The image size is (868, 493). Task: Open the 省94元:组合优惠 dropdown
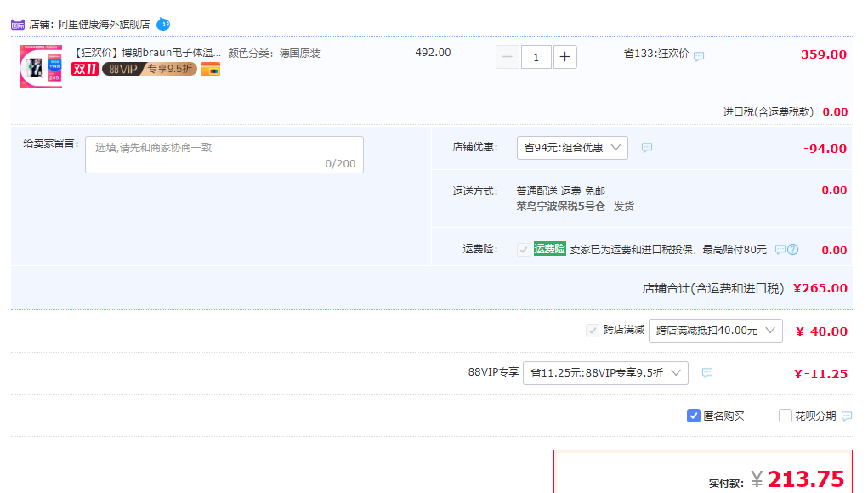click(x=572, y=148)
